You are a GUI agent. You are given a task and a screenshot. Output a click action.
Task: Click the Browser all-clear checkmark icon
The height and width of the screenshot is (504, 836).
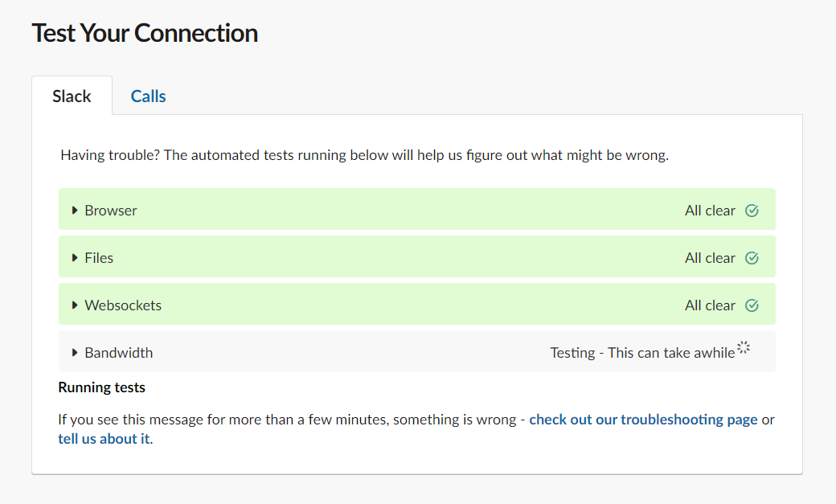752,211
